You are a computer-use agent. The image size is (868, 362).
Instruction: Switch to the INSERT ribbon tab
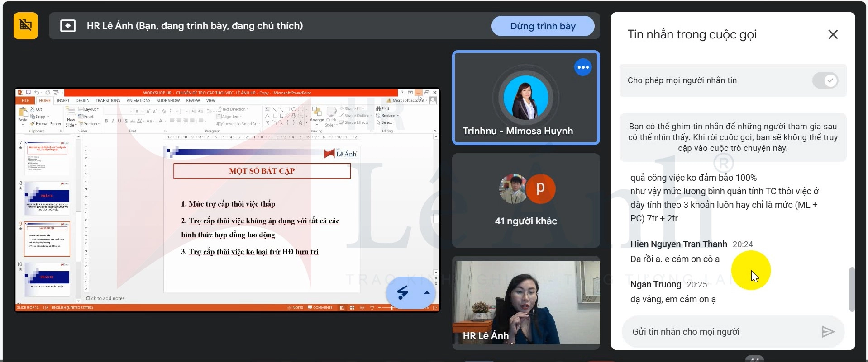63,101
